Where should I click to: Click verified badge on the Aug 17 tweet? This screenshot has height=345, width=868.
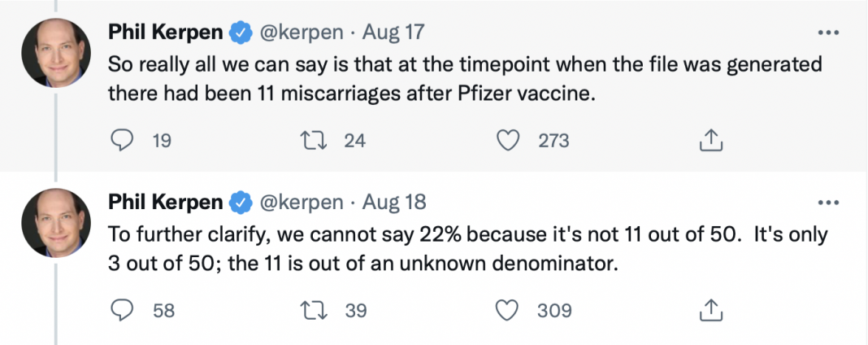(x=241, y=33)
